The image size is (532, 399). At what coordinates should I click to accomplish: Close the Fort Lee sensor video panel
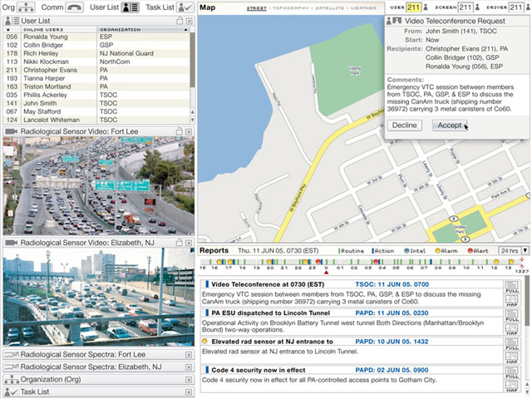pos(189,131)
